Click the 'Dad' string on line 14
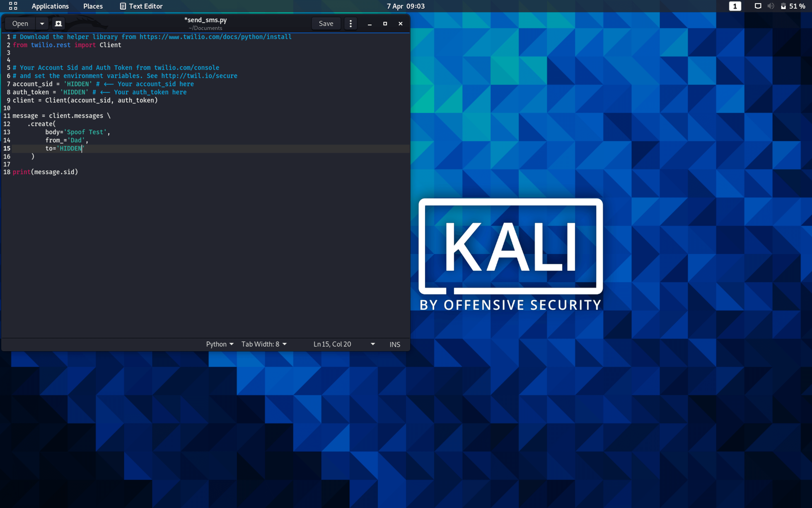 coord(76,140)
